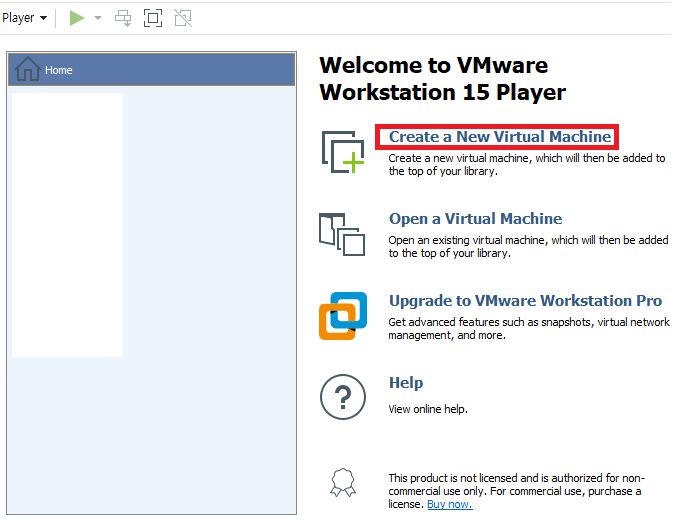Click the 'View online help.' text

428,409
